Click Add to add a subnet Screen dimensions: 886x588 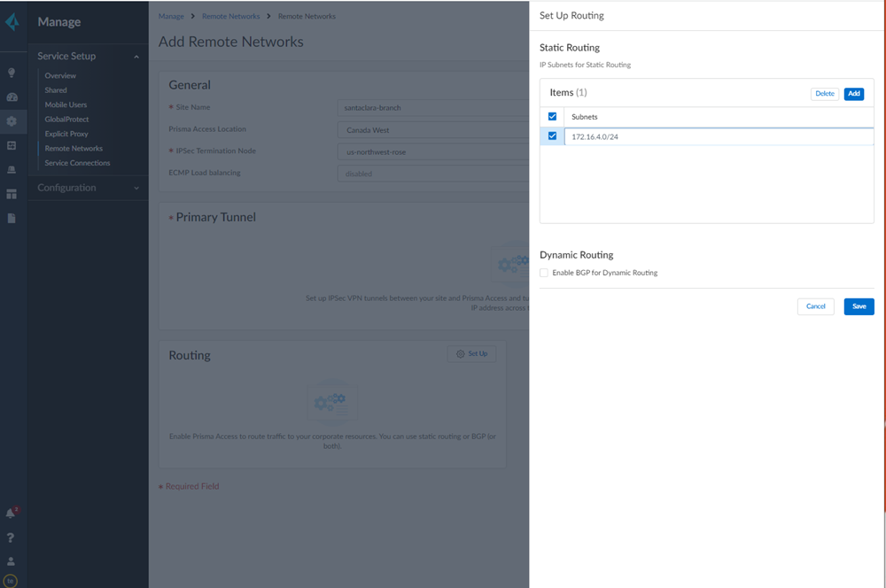coord(853,94)
